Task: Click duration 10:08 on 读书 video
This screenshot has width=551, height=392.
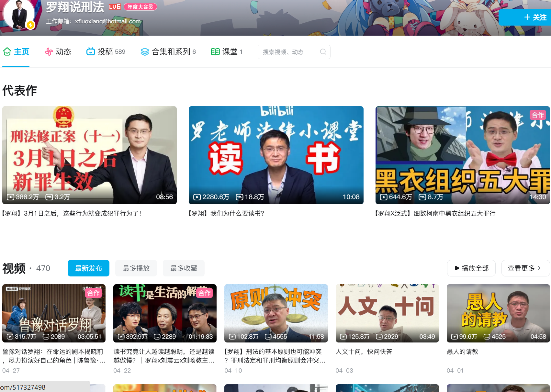Action: click(351, 197)
